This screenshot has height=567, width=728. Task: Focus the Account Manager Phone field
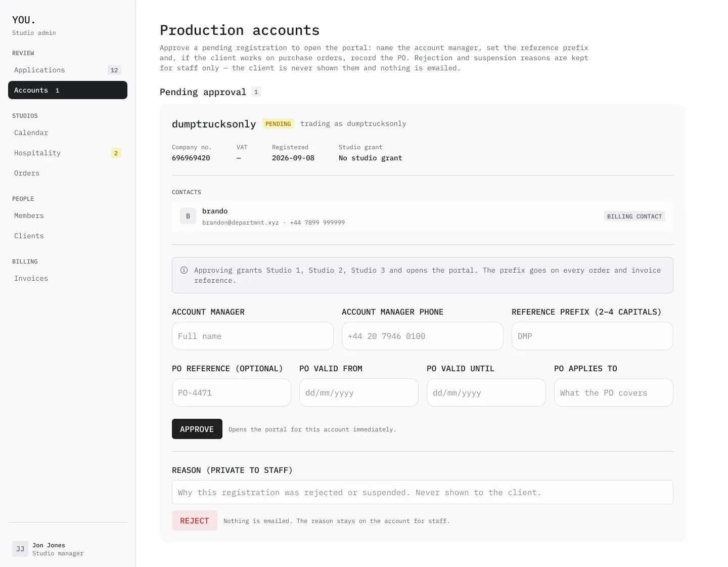pyautogui.click(x=423, y=336)
